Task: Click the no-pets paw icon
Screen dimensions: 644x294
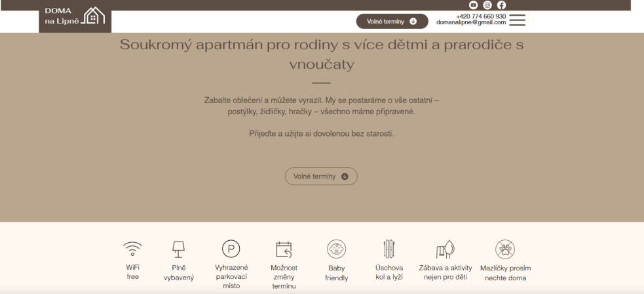Action: [x=505, y=249]
